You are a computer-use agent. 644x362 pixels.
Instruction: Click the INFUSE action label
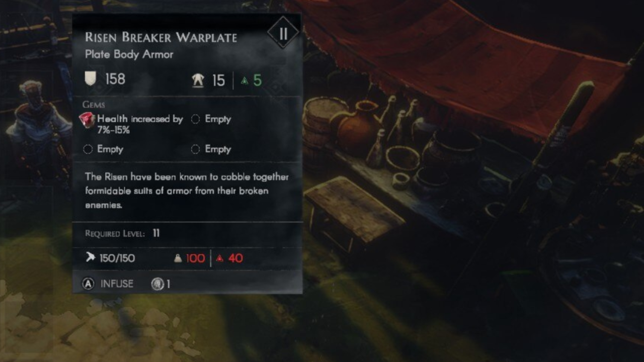point(117,284)
